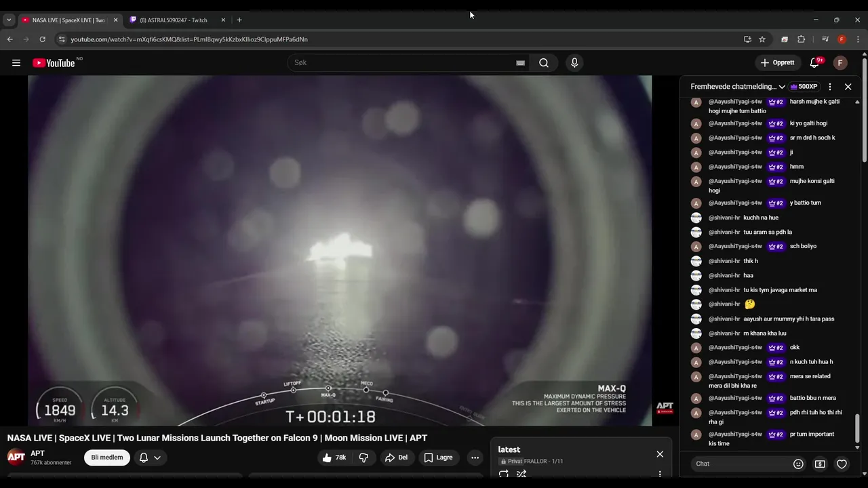Open the YouTube hamburger guide menu
The height and width of the screenshot is (488, 868).
pyautogui.click(x=16, y=63)
